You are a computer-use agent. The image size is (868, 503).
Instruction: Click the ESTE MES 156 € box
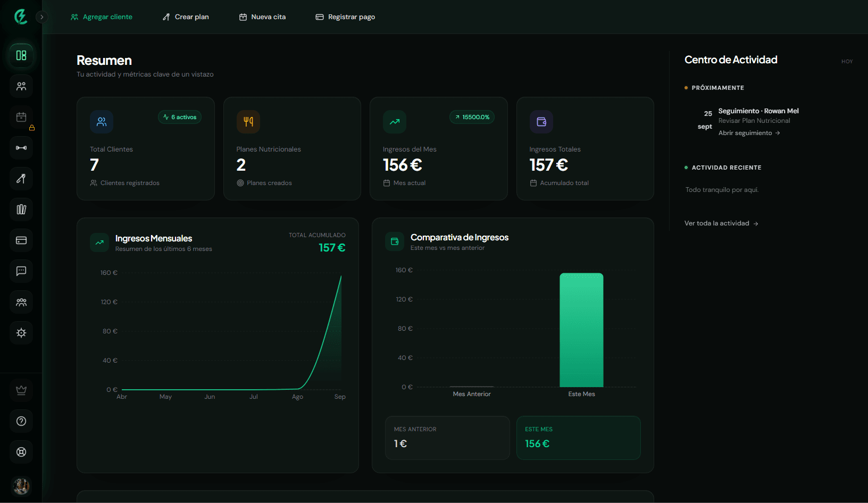(x=579, y=438)
